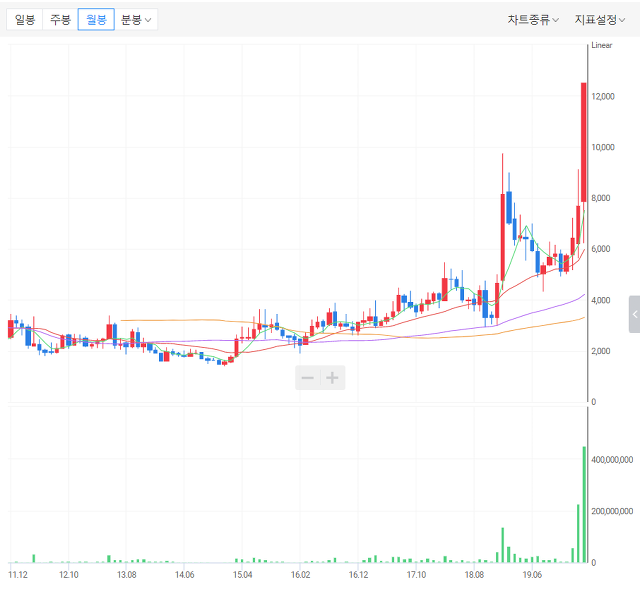The image size is (640, 589).
Task: Click the Linear scale label
Action: click(602, 45)
